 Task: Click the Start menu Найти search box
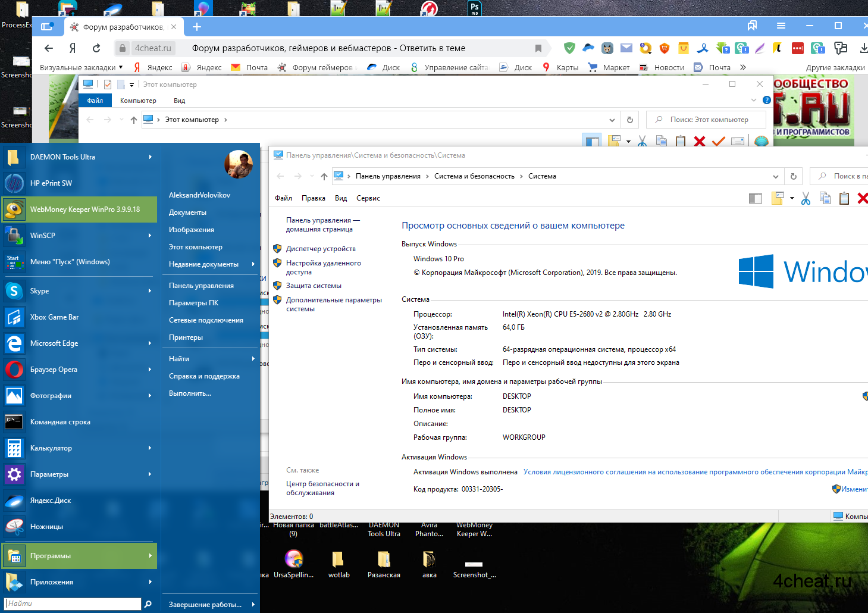73,603
